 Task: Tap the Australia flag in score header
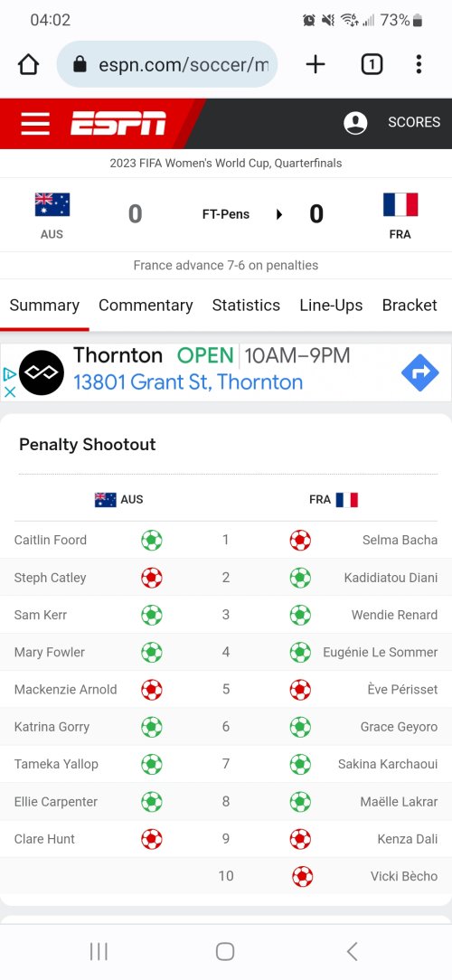pyautogui.click(x=52, y=204)
